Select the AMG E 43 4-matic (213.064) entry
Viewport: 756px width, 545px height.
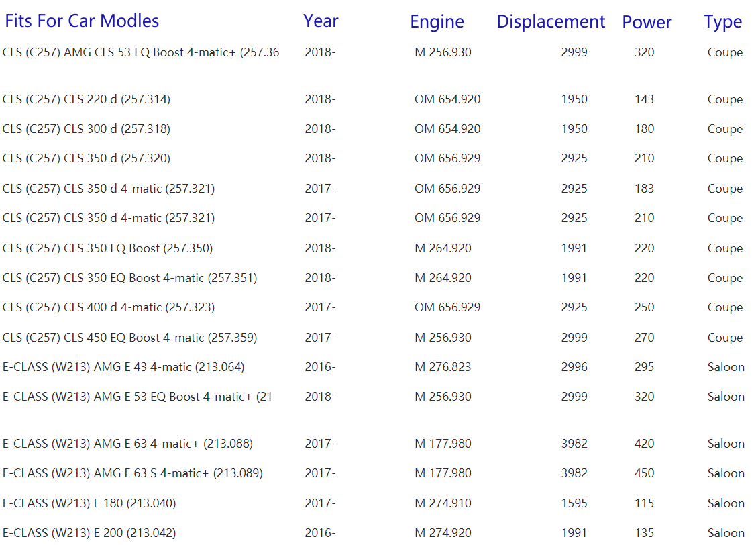(x=123, y=367)
